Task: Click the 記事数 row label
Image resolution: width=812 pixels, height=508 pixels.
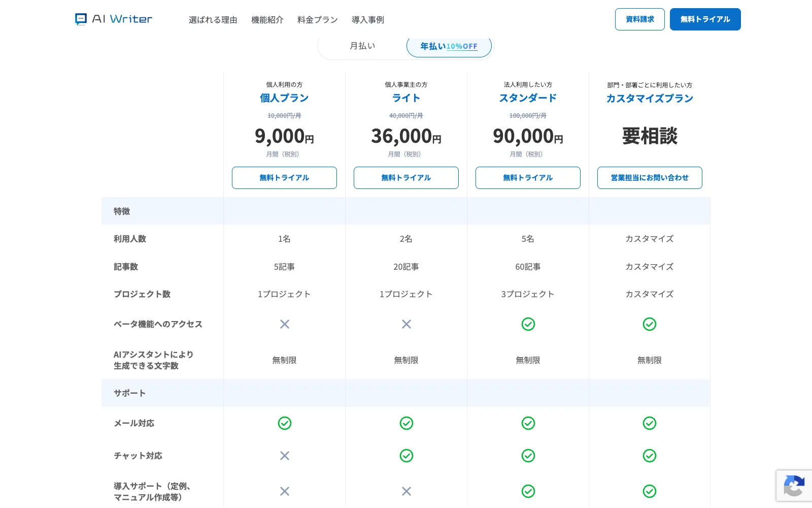Action: pos(126,267)
